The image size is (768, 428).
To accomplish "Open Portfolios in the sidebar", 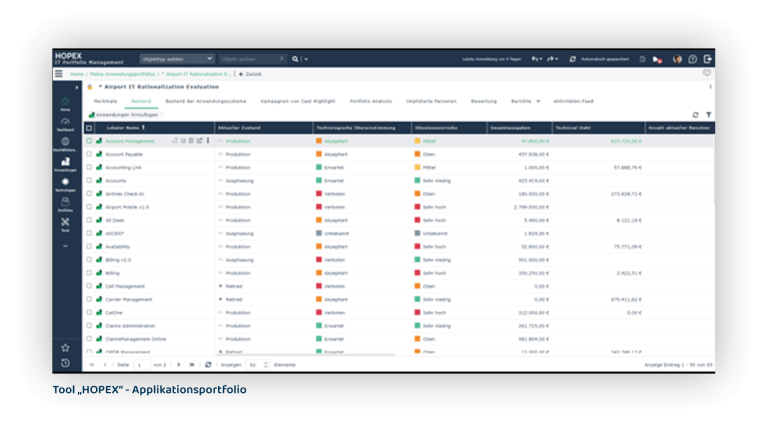I will [x=65, y=205].
